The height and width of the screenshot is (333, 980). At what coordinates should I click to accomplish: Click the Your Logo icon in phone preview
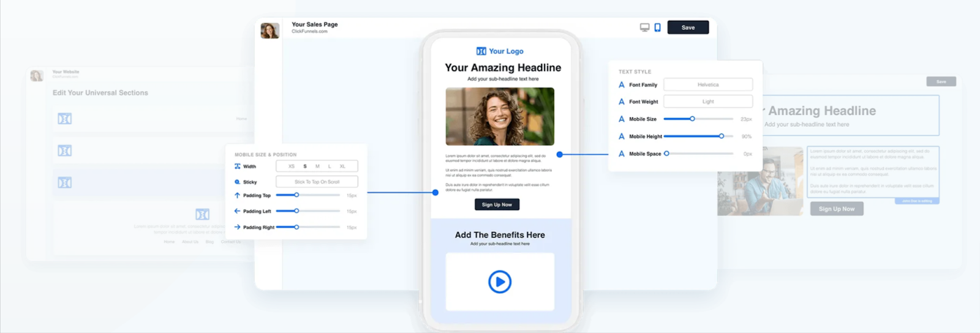(x=481, y=51)
